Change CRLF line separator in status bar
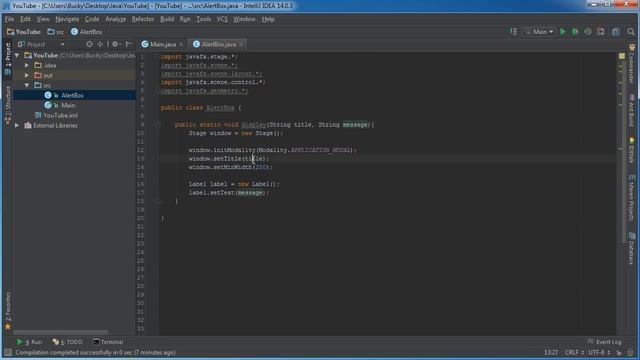Viewport: 640px width, 360px height. (574, 352)
